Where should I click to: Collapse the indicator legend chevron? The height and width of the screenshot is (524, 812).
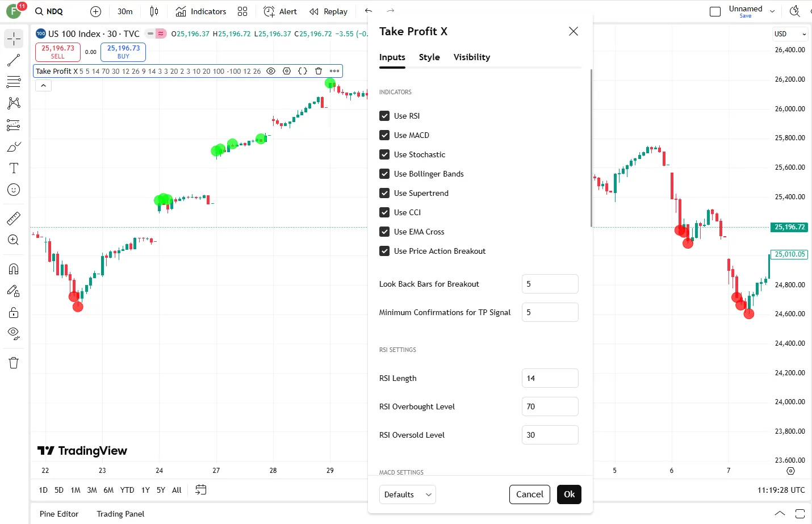44,86
